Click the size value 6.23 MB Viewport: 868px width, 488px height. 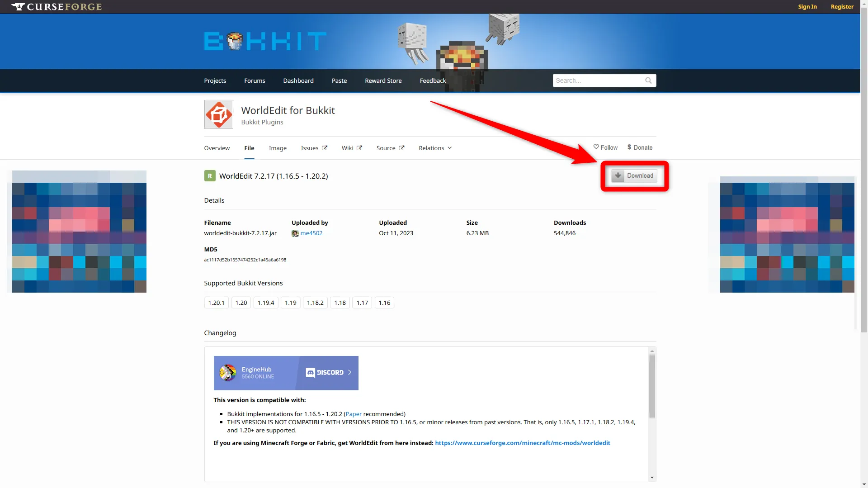[477, 233]
